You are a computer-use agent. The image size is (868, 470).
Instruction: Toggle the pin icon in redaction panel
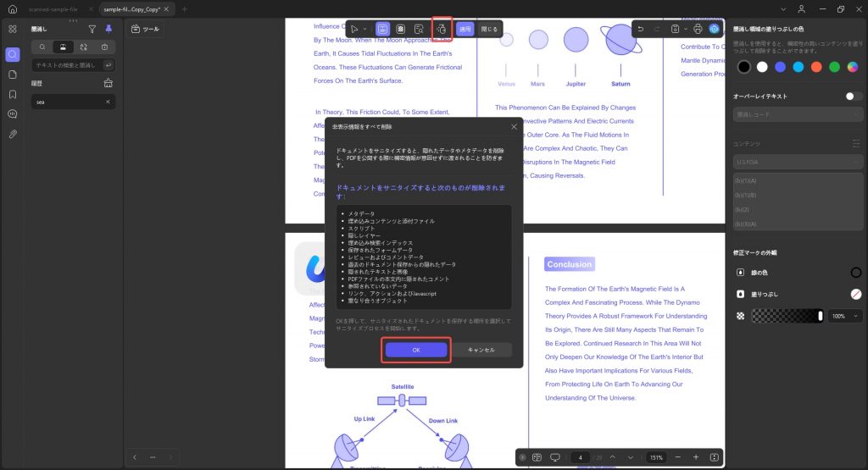[x=108, y=29]
